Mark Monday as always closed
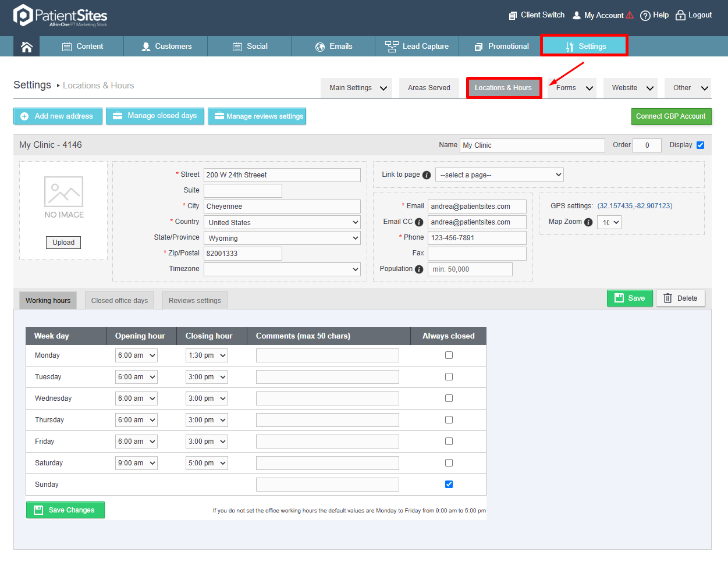The width and height of the screenshot is (728, 566). coord(449,355)
